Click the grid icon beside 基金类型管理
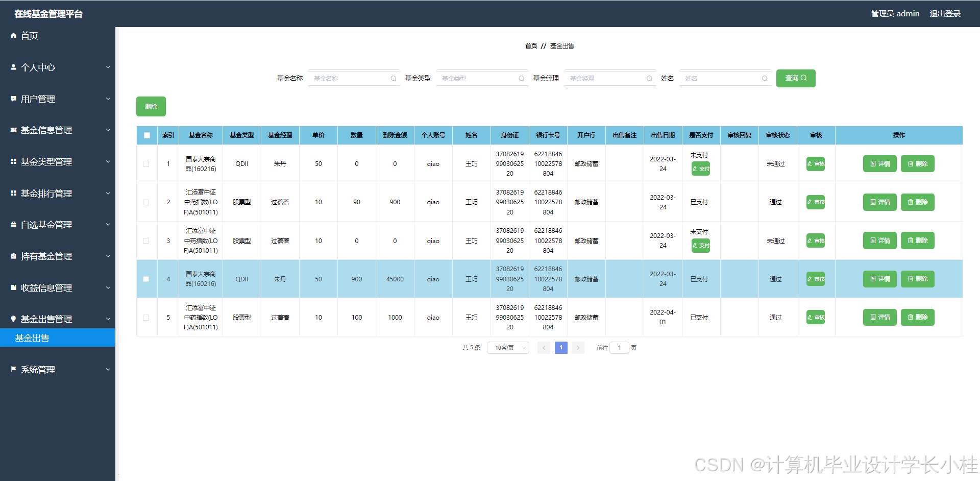The height and width of the screenshot is (481, 980). tap(14, 161)
